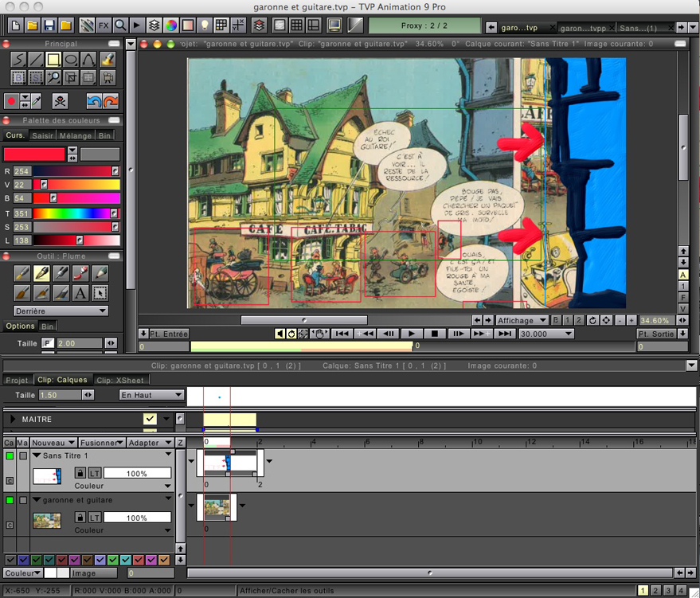Click the Image button in bottom bar

(94, 573)
